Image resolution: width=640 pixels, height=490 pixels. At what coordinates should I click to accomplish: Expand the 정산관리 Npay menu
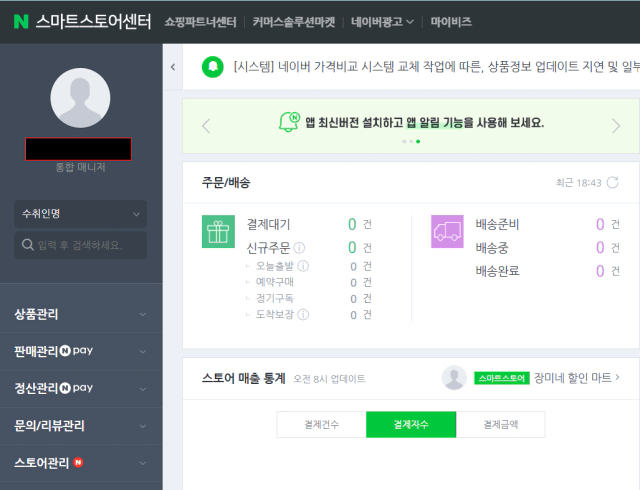coord(81,388)
